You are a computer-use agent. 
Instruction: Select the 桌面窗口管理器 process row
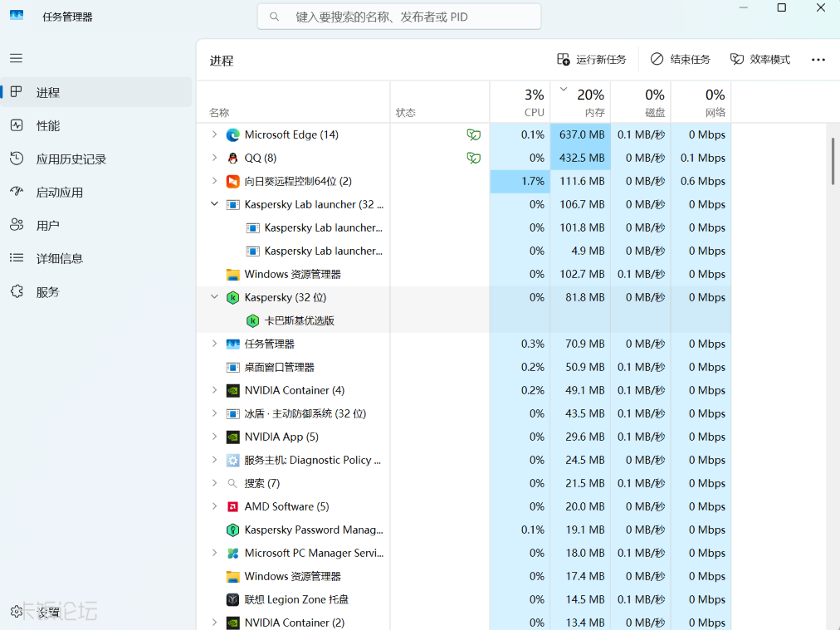click(x=464, y=367)
